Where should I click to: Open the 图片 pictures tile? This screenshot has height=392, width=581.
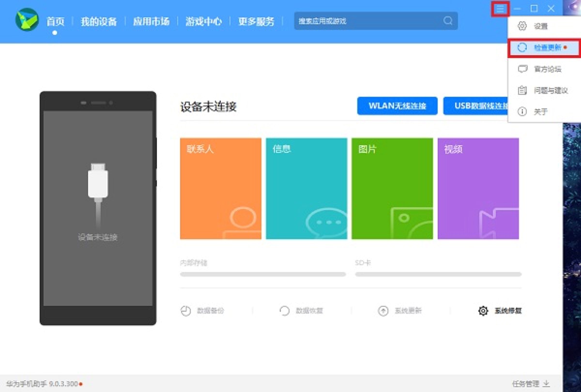[x=392, y=188]
